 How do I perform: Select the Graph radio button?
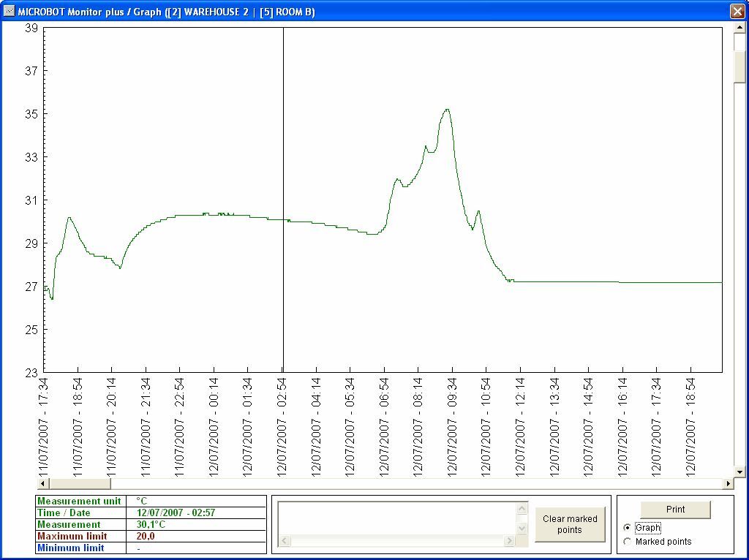[x=628, y=528]
